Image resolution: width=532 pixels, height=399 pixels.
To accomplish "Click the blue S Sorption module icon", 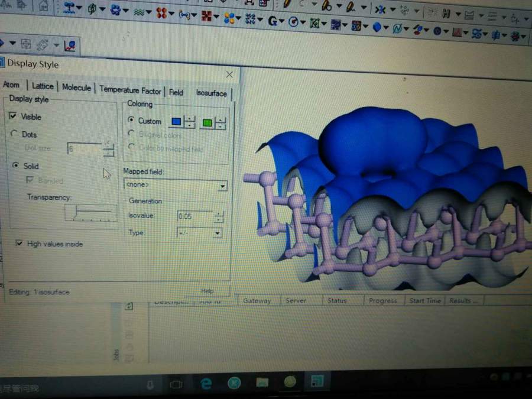I will (476, 33).
